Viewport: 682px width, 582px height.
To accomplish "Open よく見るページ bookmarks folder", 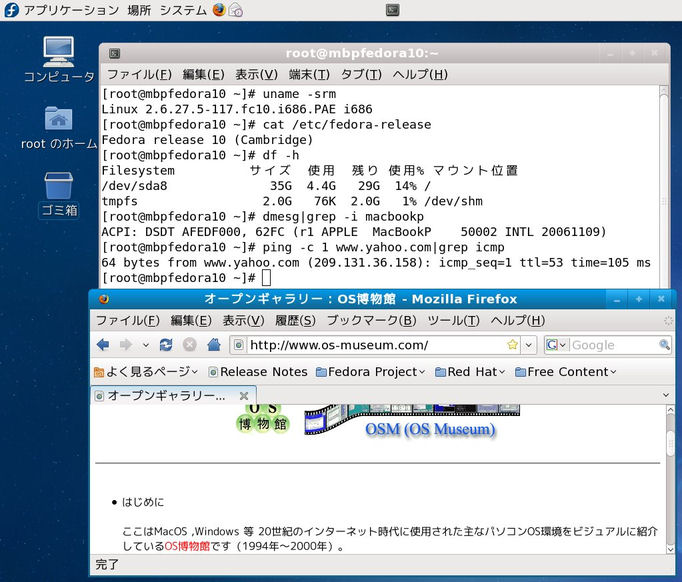I will [146, 372].
